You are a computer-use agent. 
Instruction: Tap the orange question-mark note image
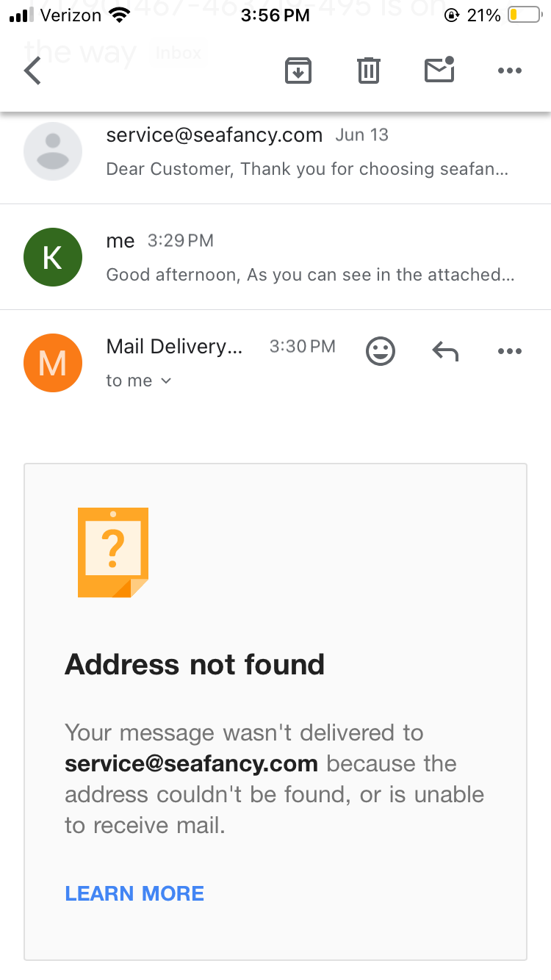coord(113,552)
